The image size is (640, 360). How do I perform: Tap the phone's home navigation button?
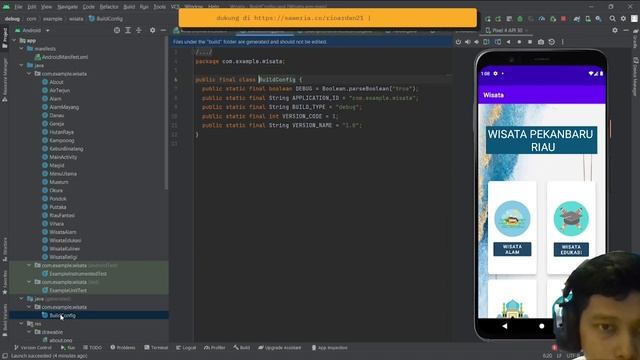click(x=542, y=326)
